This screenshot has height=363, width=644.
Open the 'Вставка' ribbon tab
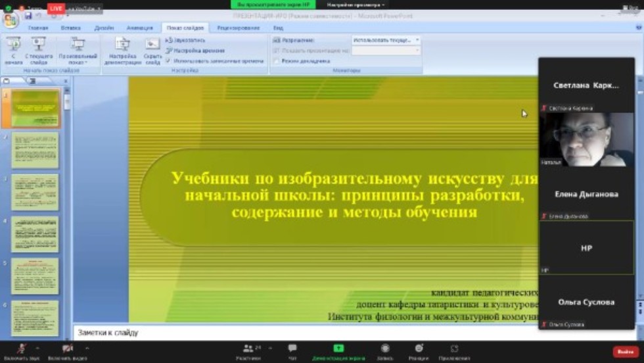71,28
